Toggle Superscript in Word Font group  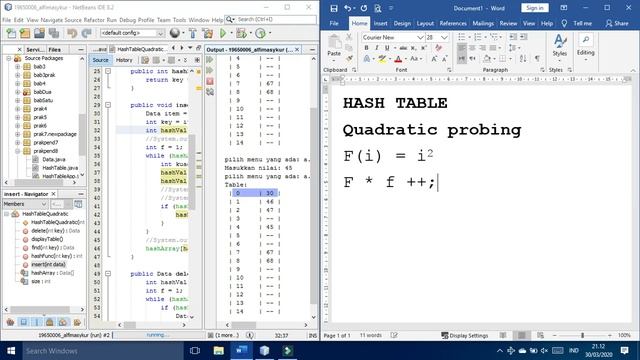[x=424, y=48]
